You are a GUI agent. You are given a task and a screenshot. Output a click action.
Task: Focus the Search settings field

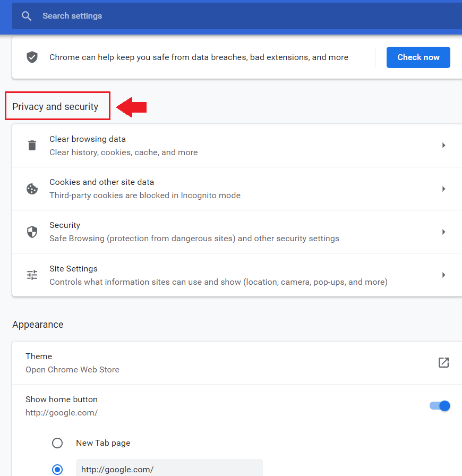click(x=237, y=16)
